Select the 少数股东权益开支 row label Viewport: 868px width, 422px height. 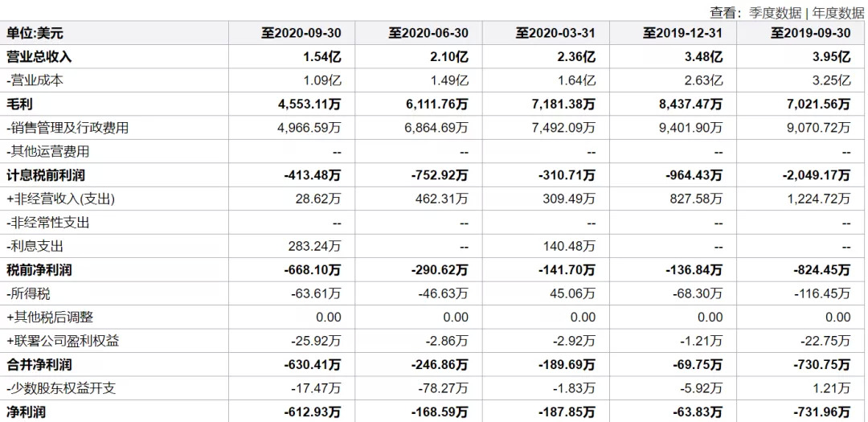61,388
